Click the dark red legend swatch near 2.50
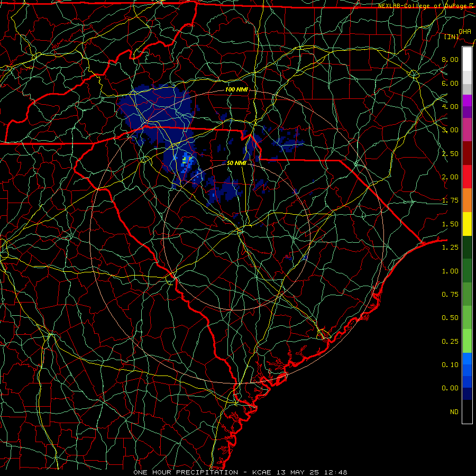This screenshot has width=476, height=476. (x=467, y=153)
